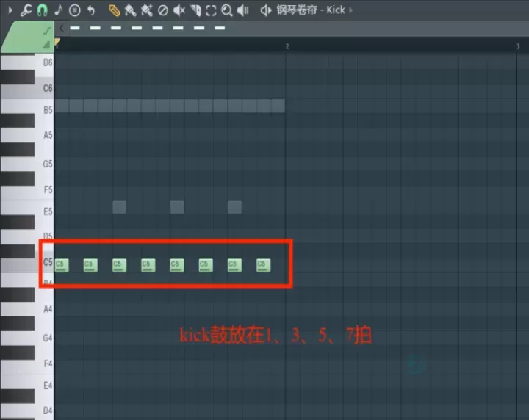Image resolution: width=529 pixels, height=420 pixels.
Task: Select the dashed-square Select tool
Action: 211,10
